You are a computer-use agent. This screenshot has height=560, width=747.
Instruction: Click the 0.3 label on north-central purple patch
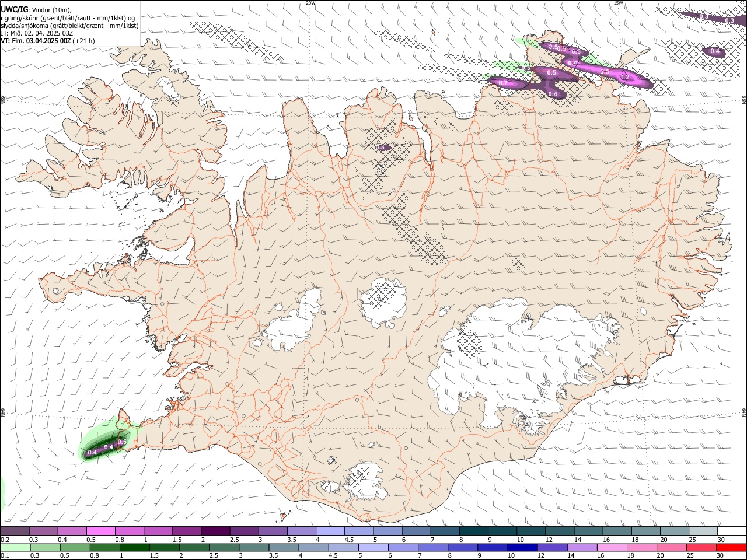(381, 148)
